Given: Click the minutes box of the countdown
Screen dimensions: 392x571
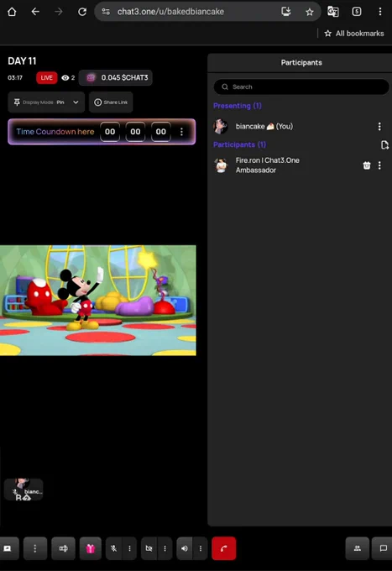Looking at the screenshot, I should pyautogui.click(x=135, y=132).
